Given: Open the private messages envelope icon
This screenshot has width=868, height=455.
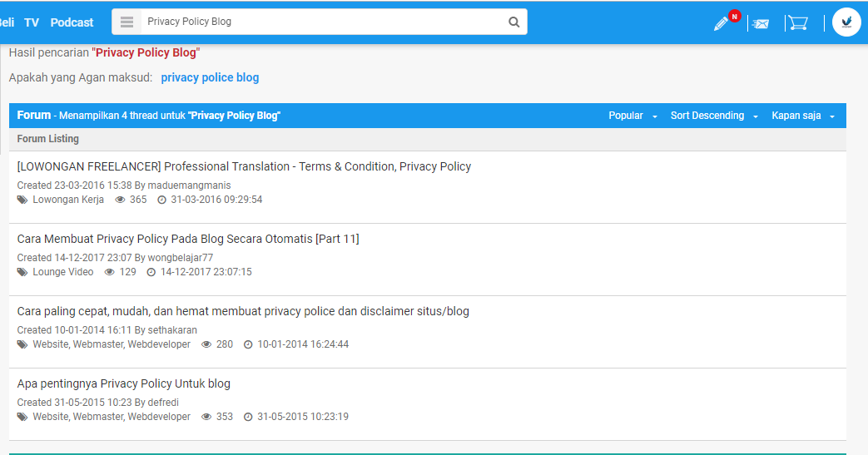Looking at the screenshot, I should (761, 24).
